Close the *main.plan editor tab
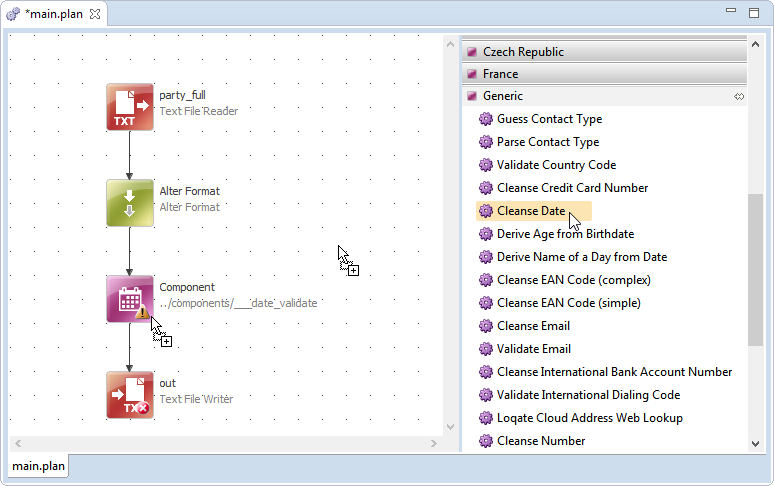This screenshot has width=774, height=486. point(95,14)
